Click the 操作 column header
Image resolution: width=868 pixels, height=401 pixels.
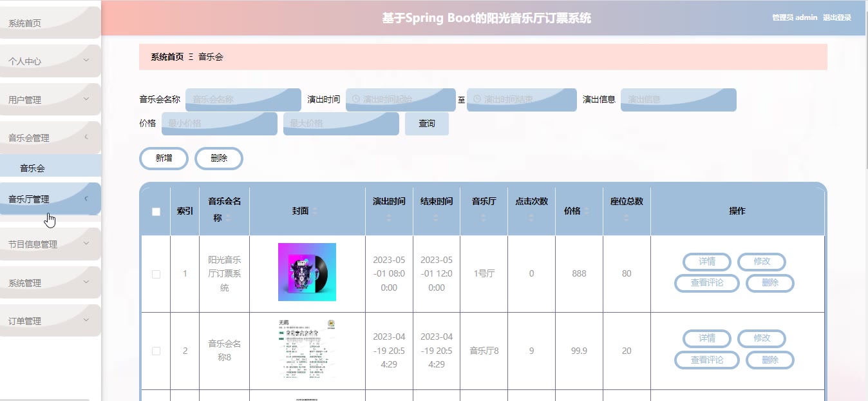click(737, 211)
